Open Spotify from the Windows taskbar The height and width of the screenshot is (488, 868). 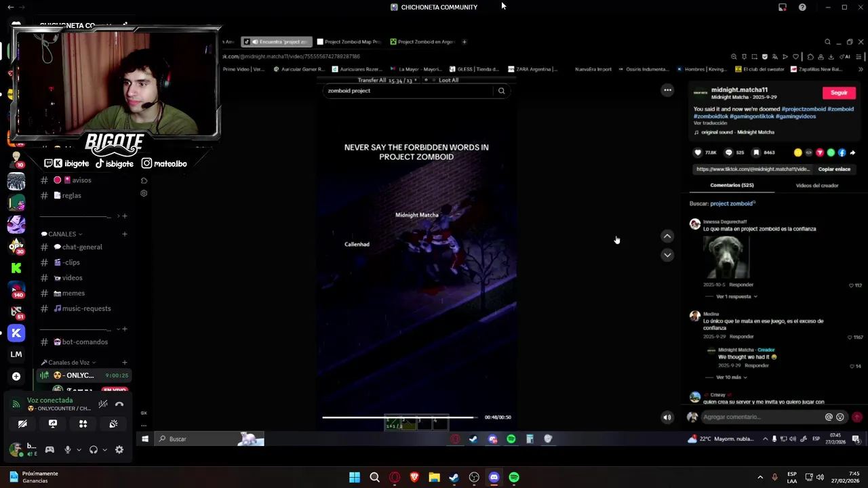pos(514,477)
